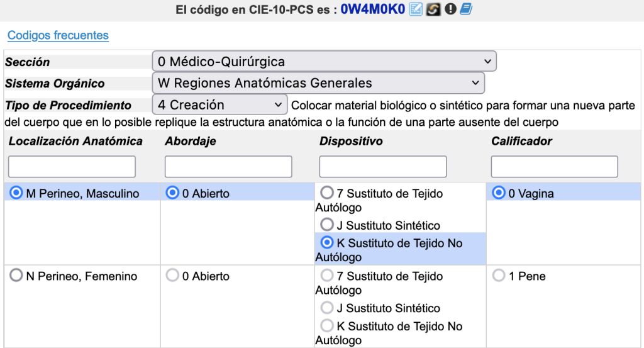644x348 pixels.
Task: Select 7 Sustituto de Tejido Autólogo in the first row
Action: tap(327, 193)
